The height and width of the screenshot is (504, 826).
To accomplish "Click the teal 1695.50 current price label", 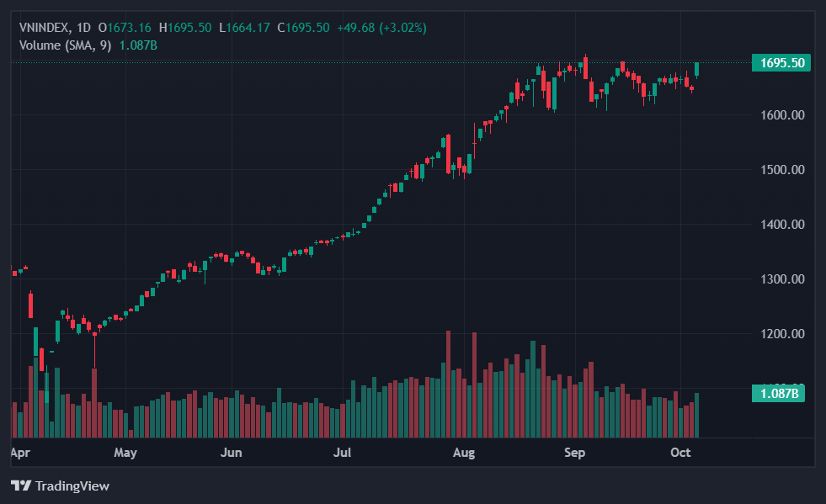I will click(782, 63).
